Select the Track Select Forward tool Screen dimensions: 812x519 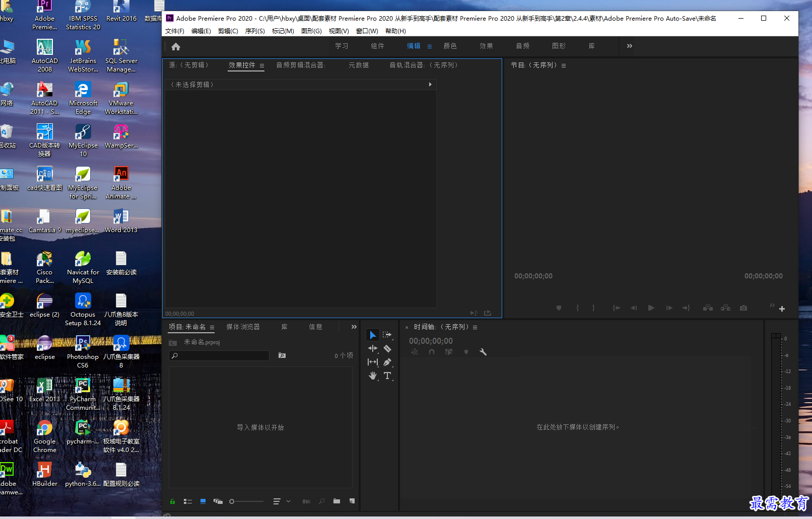387,335
